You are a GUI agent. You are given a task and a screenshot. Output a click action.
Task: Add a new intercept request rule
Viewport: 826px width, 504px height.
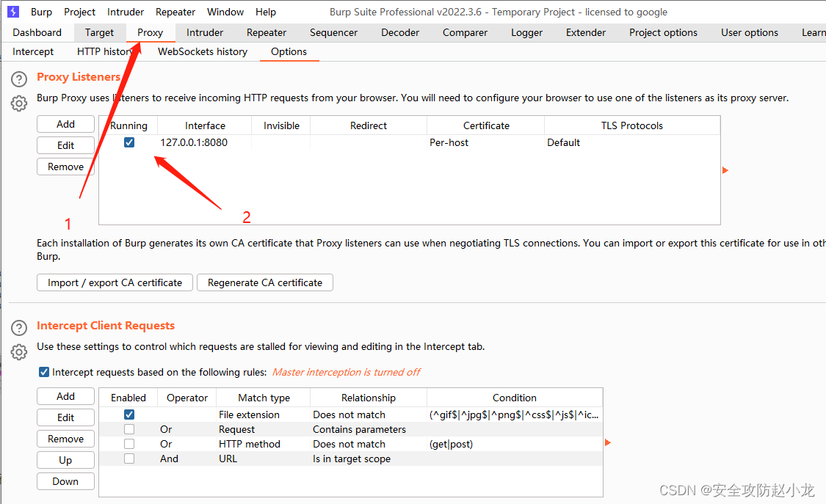(66, 396)
